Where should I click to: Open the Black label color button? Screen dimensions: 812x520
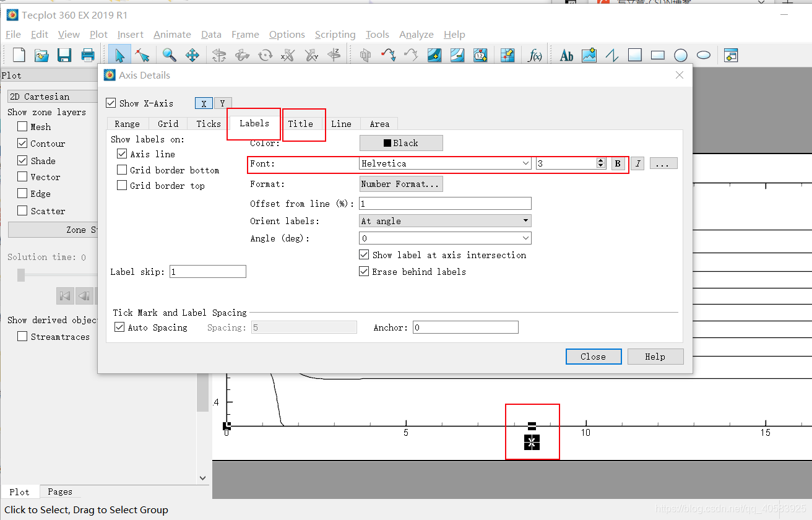(401, 143)
